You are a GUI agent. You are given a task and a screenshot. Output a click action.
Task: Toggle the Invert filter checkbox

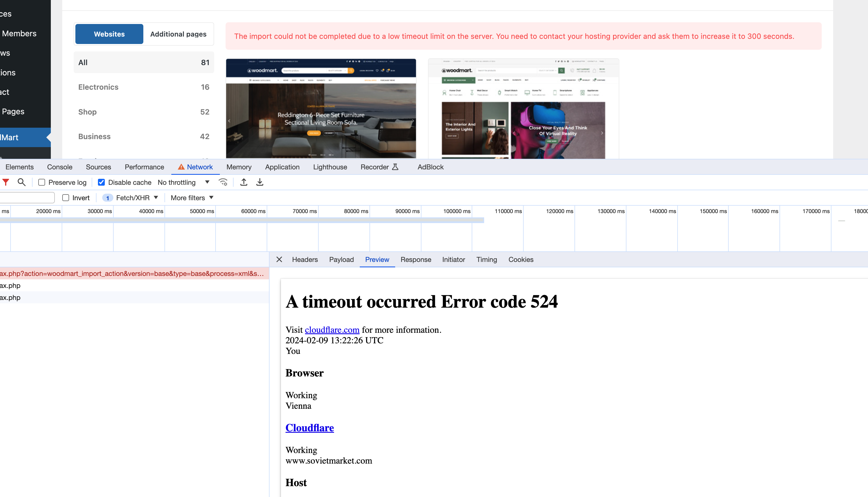[66, 198]
